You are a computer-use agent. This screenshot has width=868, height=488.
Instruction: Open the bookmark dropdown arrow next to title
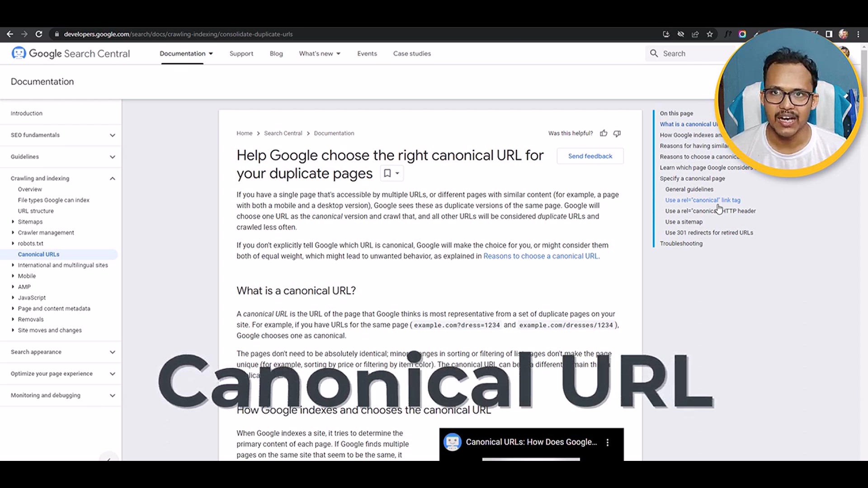pos(397,174)
